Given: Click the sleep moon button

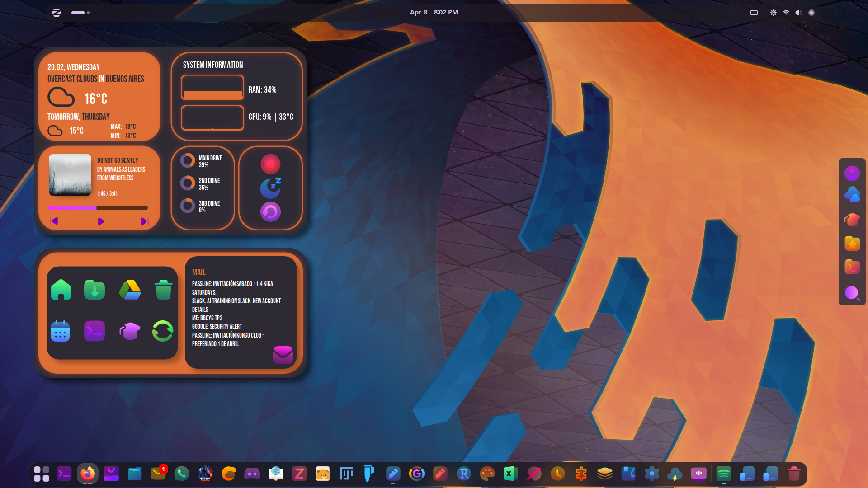Looking at the screenshot, I should [x=270, y=188].
